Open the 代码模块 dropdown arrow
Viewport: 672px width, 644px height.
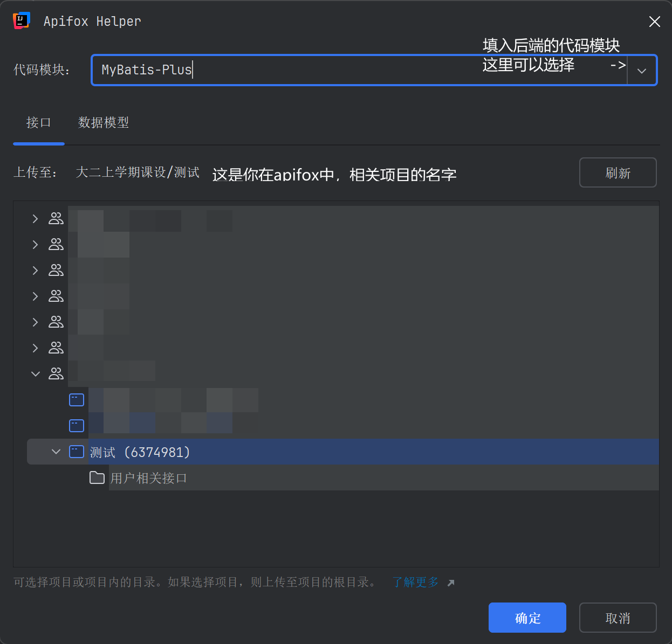[642, 71]
